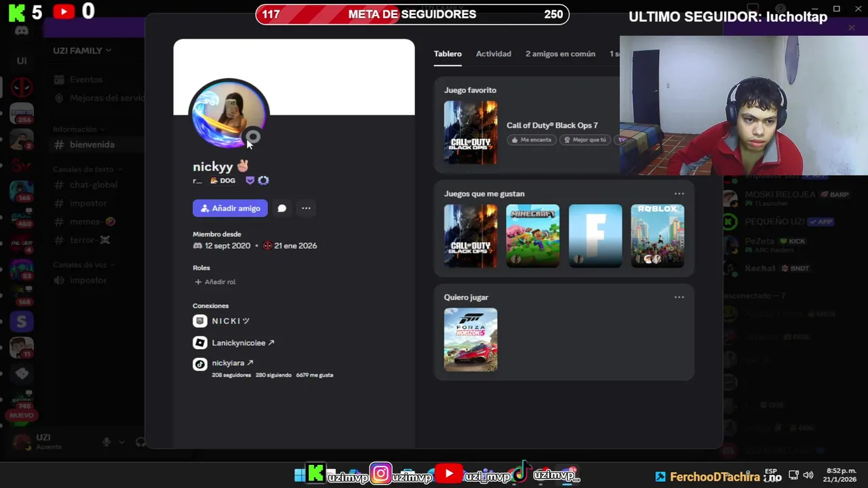
Task: Select Call of Duty in Juegos que me gustan
Action: pos(471,236)
